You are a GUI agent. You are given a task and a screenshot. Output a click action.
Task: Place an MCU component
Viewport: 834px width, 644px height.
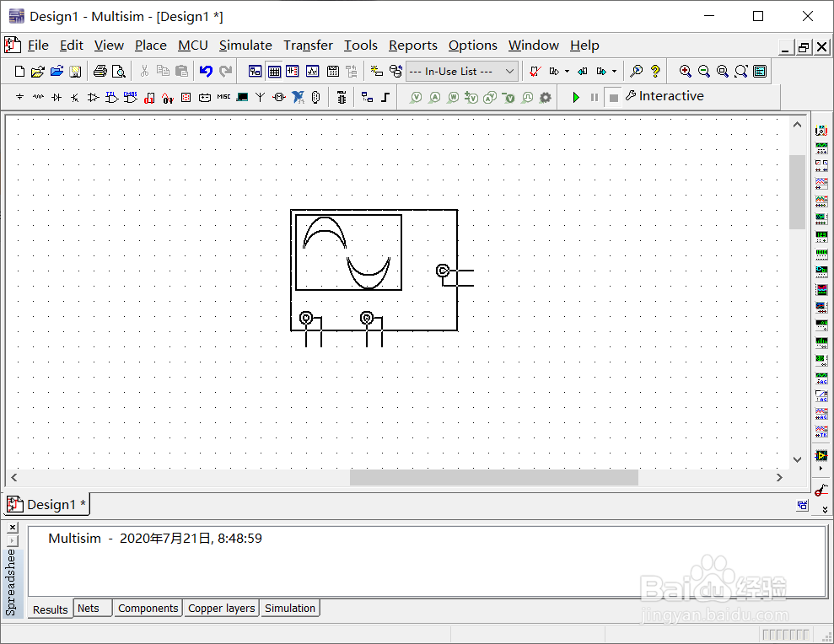coord(342,97)
